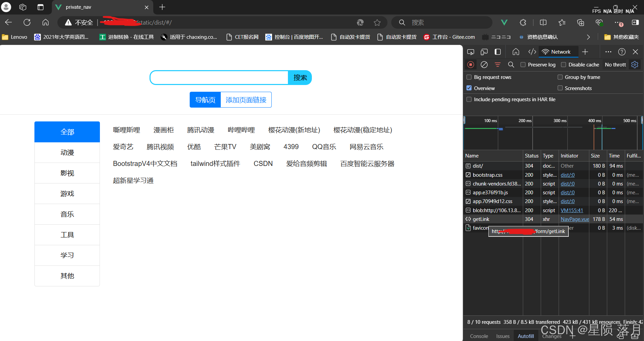
Task: Click the stop recording network log button
Action: point(471,64)
